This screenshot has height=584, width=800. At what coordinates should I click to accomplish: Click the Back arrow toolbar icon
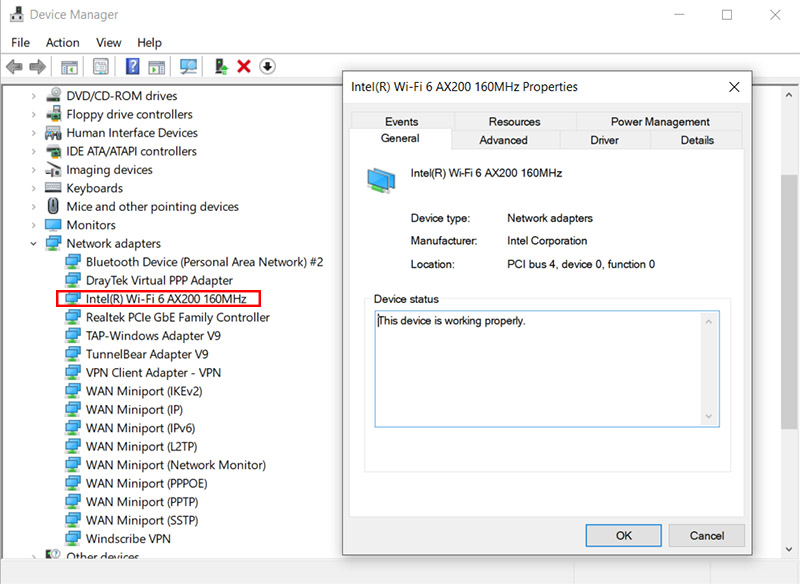click(x=14, y=66)
